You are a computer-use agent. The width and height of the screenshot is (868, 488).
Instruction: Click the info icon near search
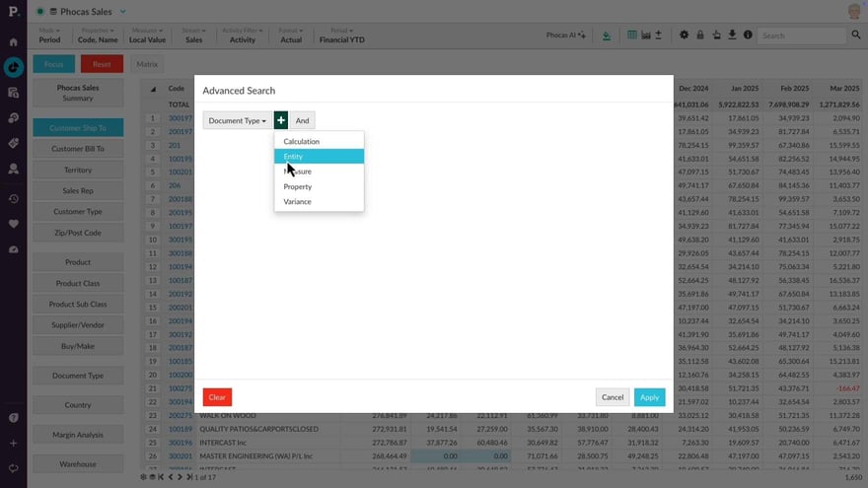point(748,35)
